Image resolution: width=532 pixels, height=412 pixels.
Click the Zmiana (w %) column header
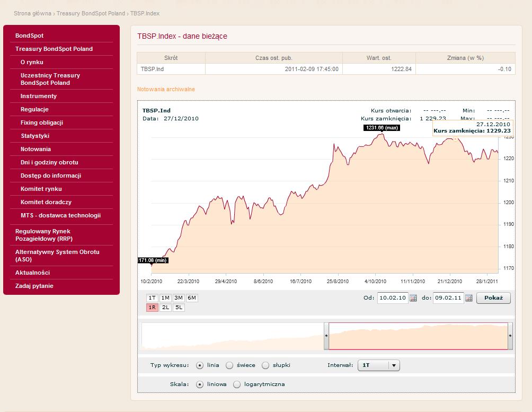click(465, 58)
